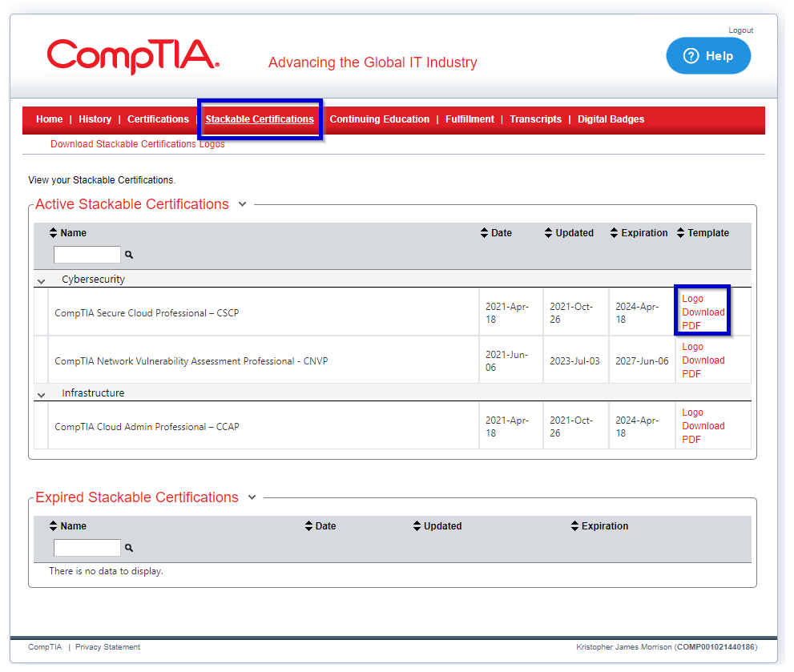The height and width of the screenshot is (672, 794).
Task: Sort active certifications by Updated
Action: tap(569, 233)
